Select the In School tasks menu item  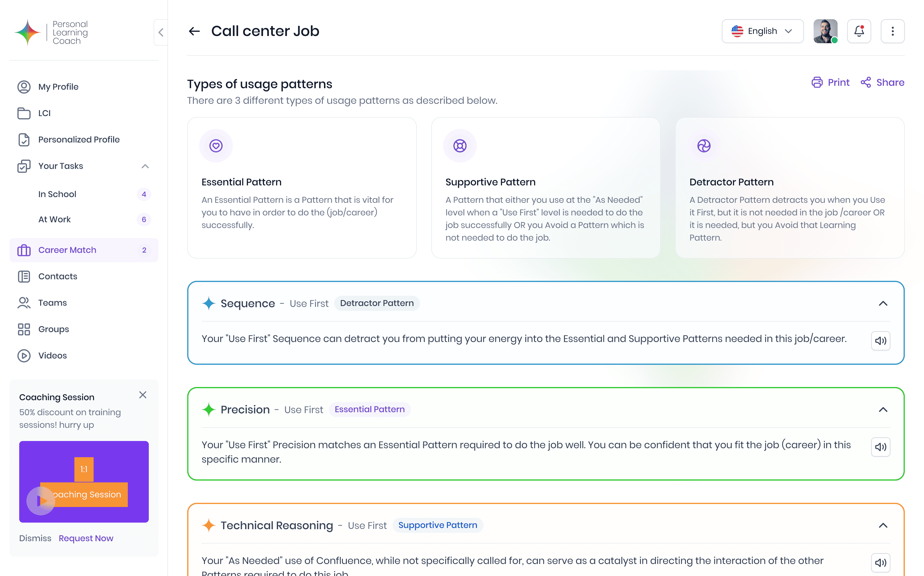pyautogui.click(x=57, y=194)
